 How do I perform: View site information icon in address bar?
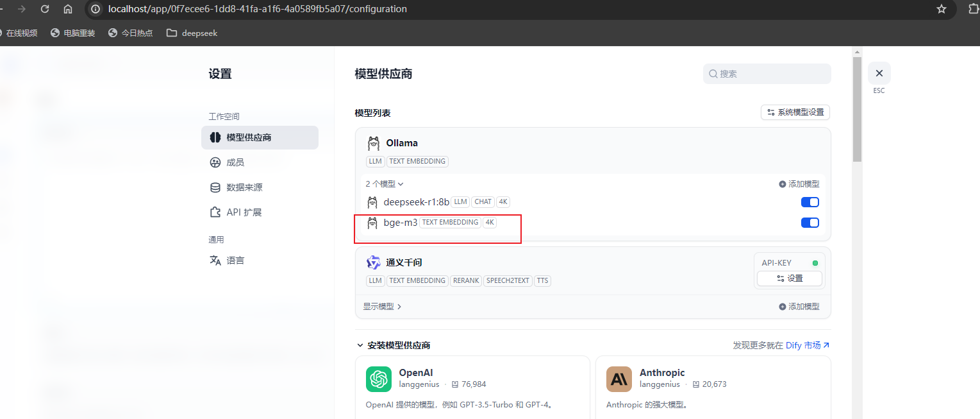pos(96,9)
